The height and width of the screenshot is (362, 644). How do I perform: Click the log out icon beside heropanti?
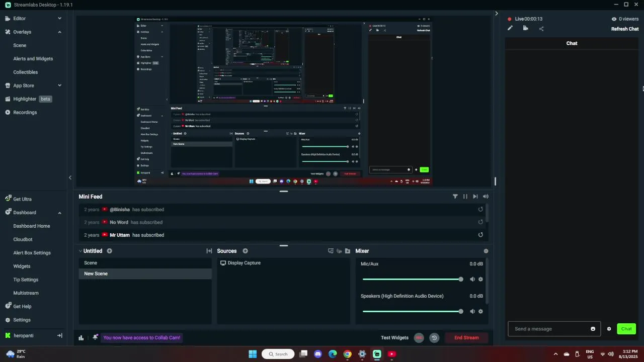pyautogui.click(x=59, y=335)
